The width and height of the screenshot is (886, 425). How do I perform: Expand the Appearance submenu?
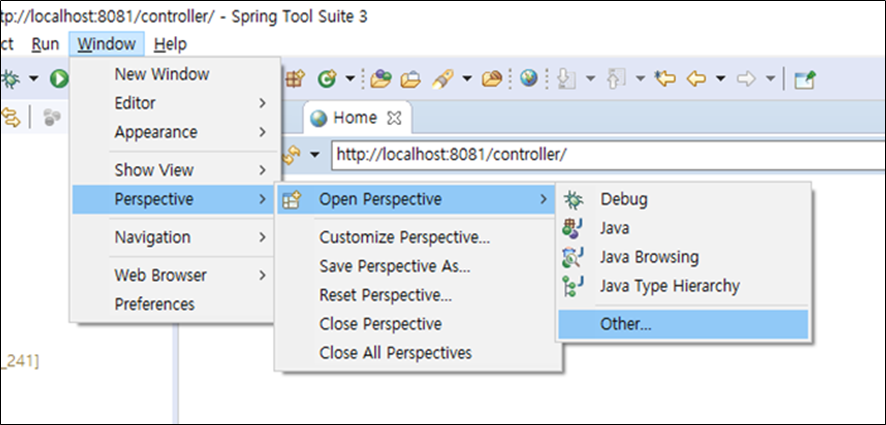[x=175, y=132]
